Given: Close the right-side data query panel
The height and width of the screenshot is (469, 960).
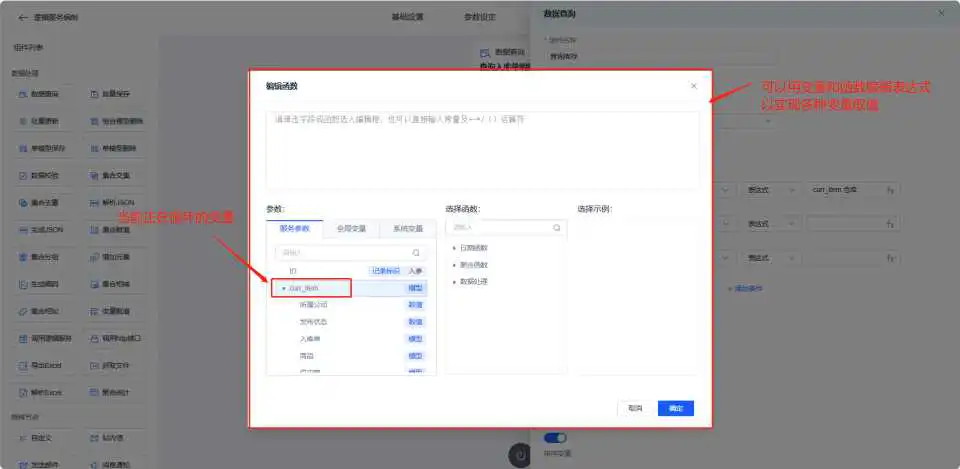Looking at the screenshot, I should pos(942,13).
